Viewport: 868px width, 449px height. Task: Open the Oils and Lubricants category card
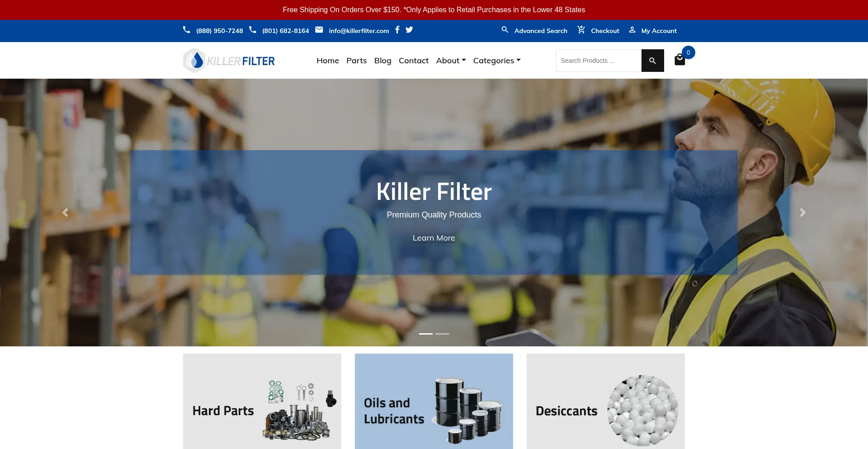pos(434,402)
